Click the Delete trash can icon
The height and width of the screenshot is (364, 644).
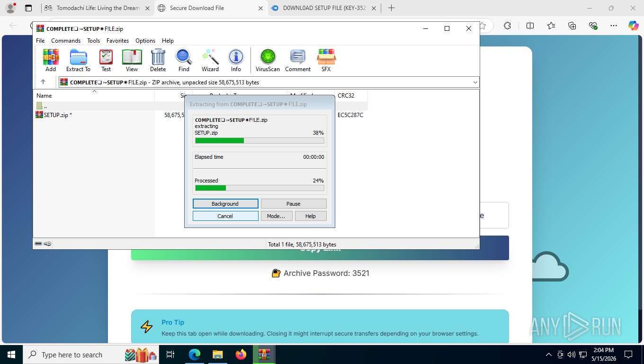tap(158, 60)
